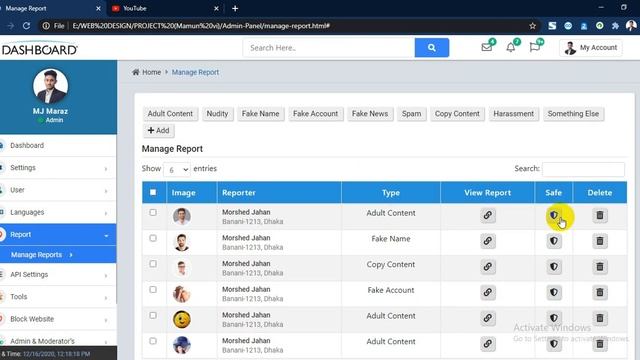Mark the first Adult Content report safe
The image size is (640, 360).
(x=554, y=215)
